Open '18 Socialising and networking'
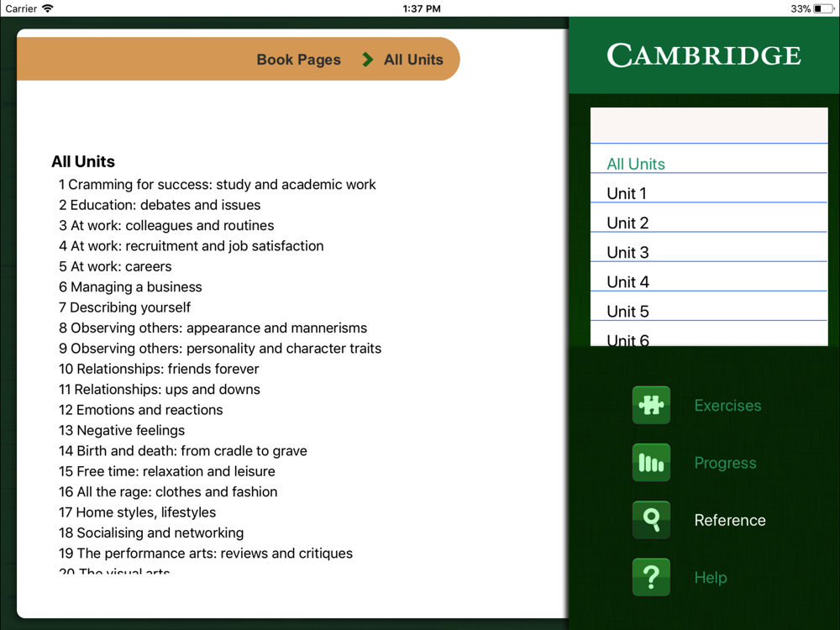Screen dimensions: 840x630 tap(151, 533)
